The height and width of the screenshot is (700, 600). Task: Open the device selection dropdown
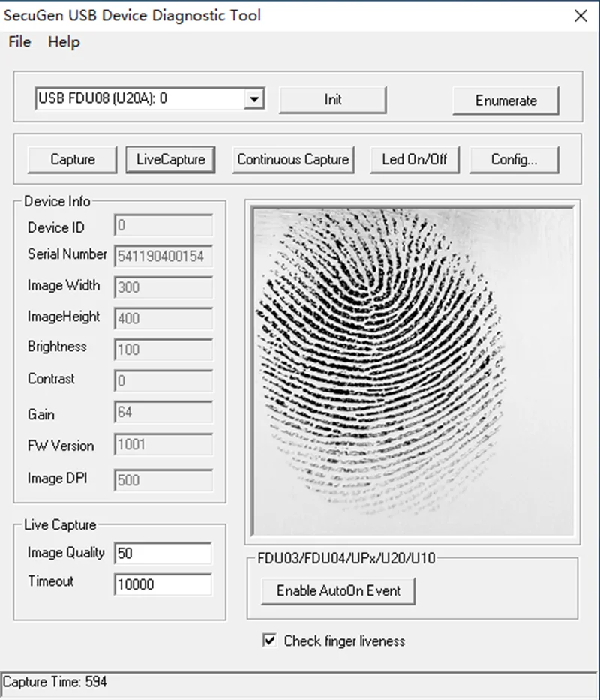tap(255, 98)
